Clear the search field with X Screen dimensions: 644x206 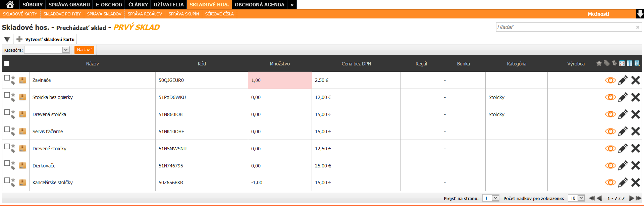(x=638, y=28)
